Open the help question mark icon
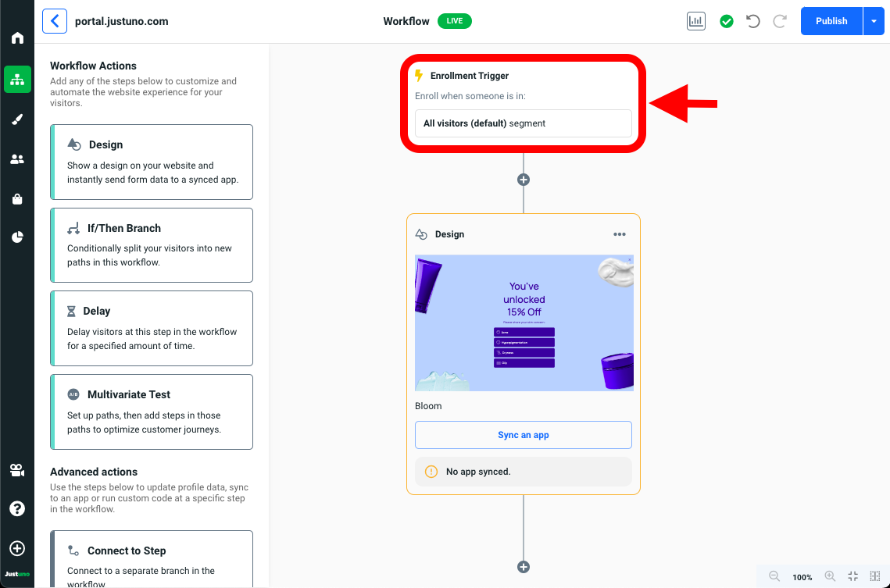890x588 pixels. tap(17, 509)
